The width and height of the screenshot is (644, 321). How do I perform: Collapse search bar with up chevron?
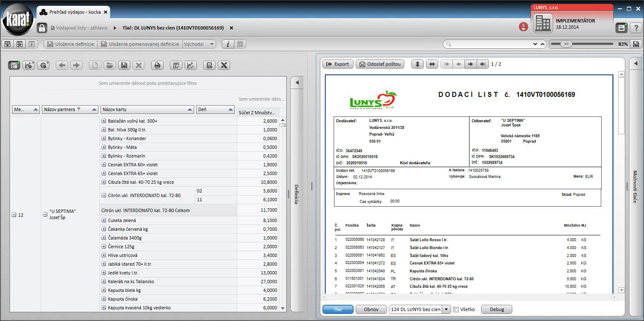click(542, 44)
